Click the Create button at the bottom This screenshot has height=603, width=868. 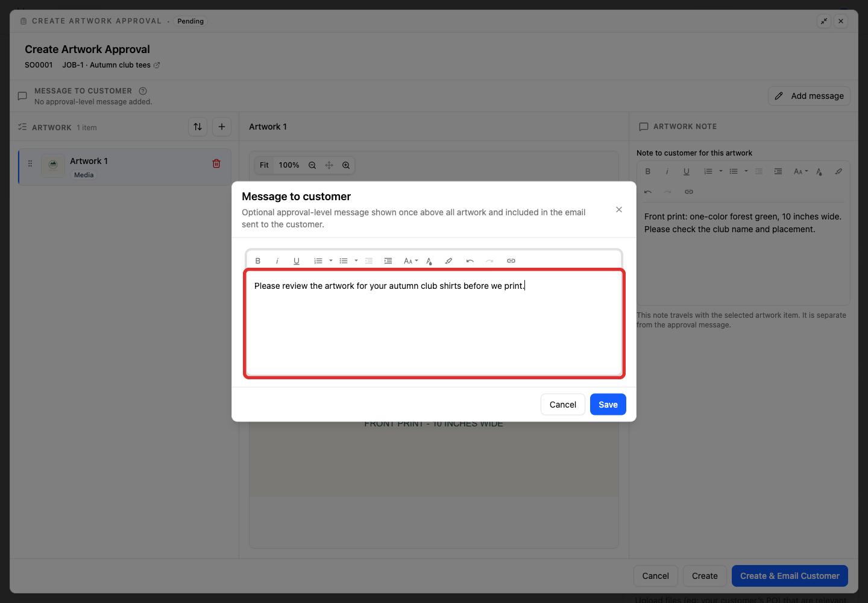pos(705,576)
